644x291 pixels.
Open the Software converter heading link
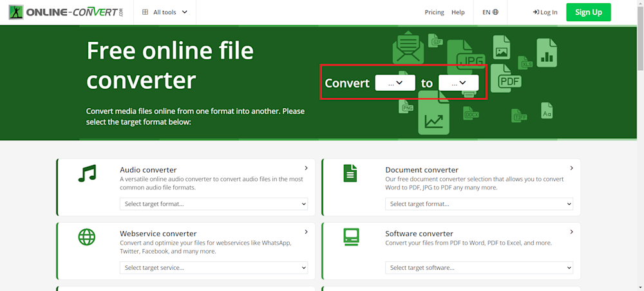(x=419, y=234)
